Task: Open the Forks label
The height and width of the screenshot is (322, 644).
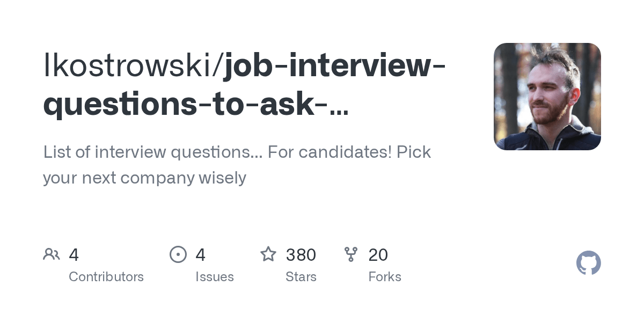Action: click(x=385, y=277)
